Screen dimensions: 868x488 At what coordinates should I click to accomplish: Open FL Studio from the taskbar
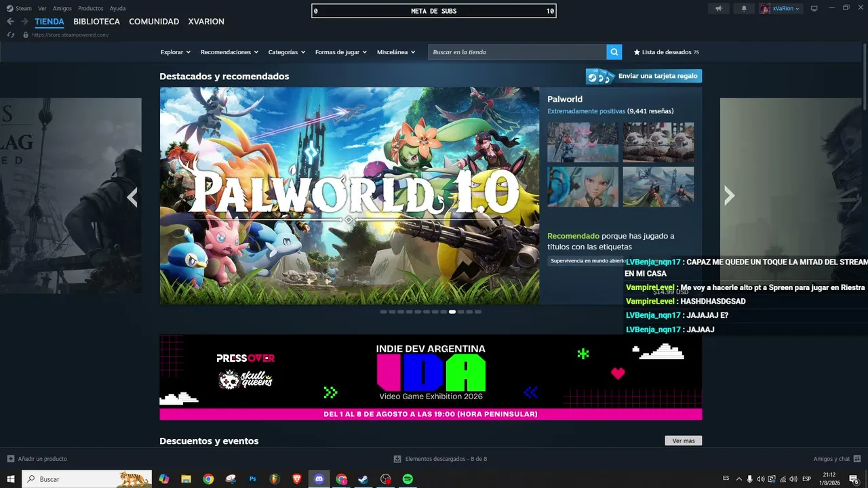(x=275, y=479)
